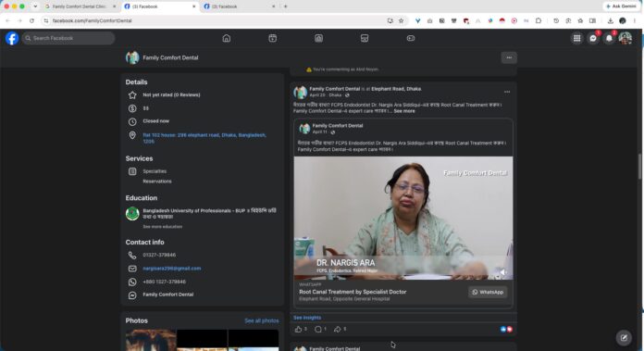644x351 pixels.
Task: Switch to the Family Comfort Dental Clinic tab
Action: pos(79,6)
